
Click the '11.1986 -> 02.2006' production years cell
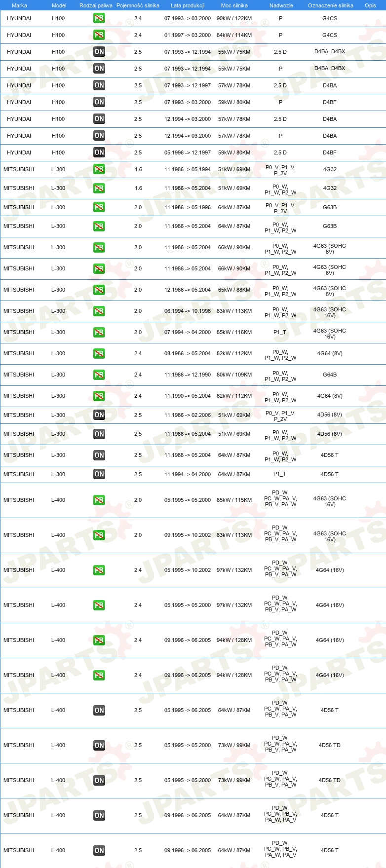coord(188,415)
